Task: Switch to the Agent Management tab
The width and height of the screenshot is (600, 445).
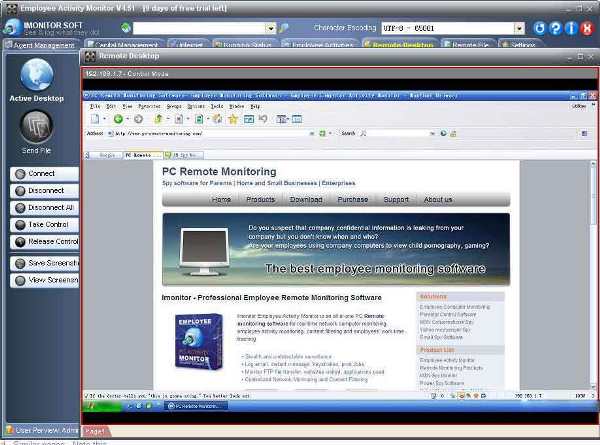Action: 40,45
